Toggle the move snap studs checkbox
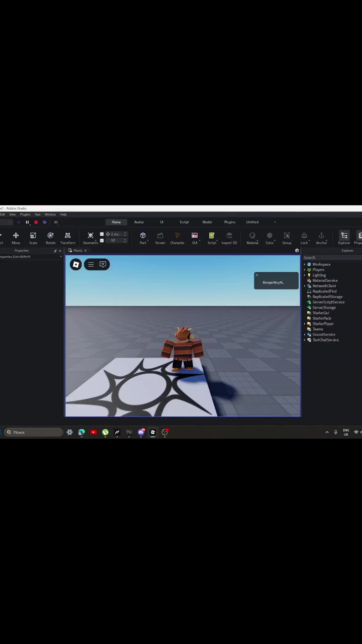This screenshot has height=644, width=362. pyautogui.click(x=102, y=234)
